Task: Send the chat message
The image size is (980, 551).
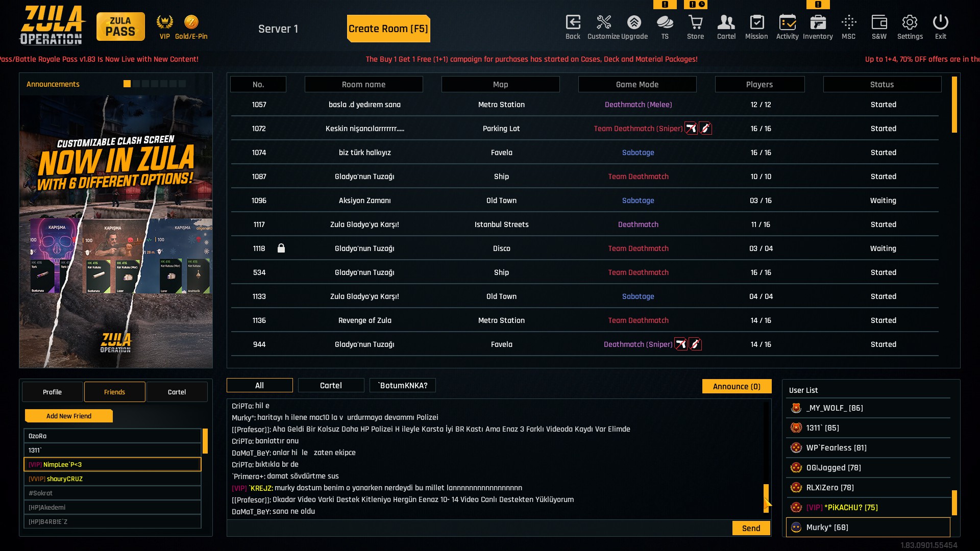Action: 751,528
